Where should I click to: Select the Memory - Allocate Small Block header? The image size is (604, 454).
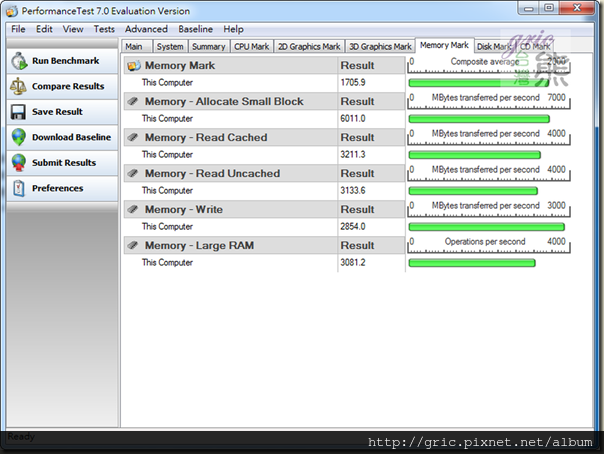point(264,101)
